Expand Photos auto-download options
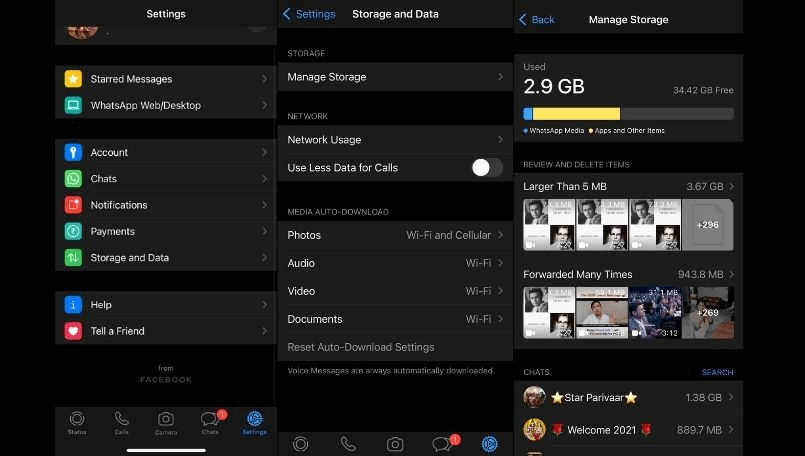805x456 pixels. point(395,235)
